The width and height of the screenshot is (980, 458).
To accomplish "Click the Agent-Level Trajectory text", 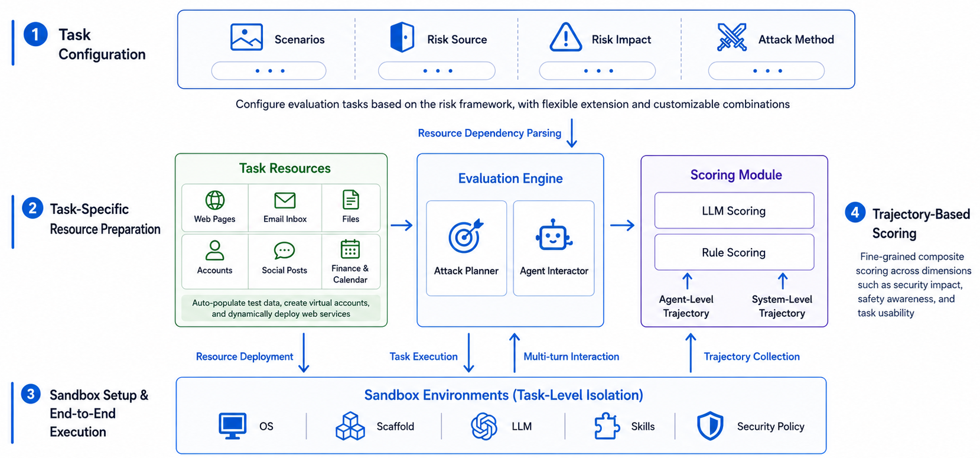I will coord(686,306).
